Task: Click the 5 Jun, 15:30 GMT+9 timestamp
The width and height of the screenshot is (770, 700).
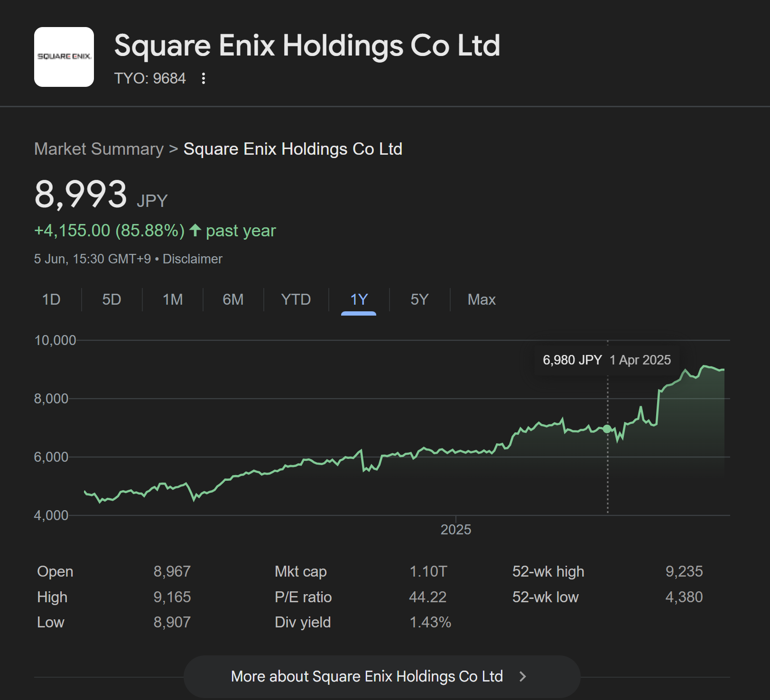Action: [x=93, y=259]
